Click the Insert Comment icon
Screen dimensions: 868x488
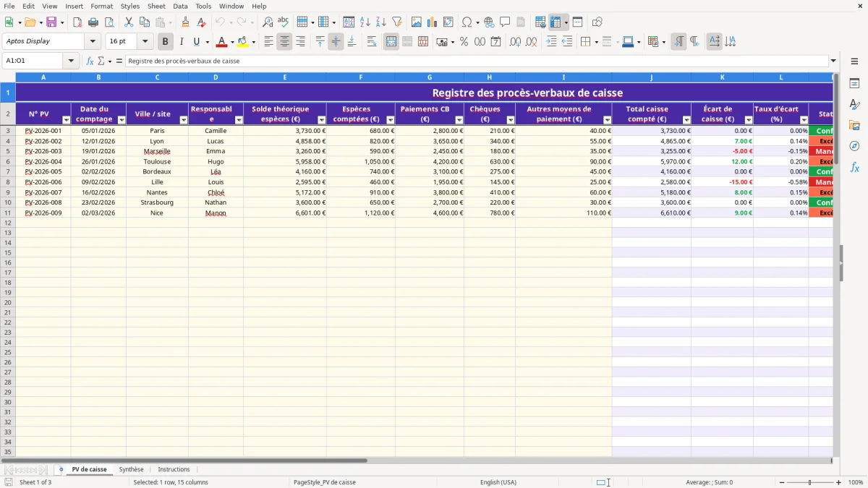[x=505, y=22]
